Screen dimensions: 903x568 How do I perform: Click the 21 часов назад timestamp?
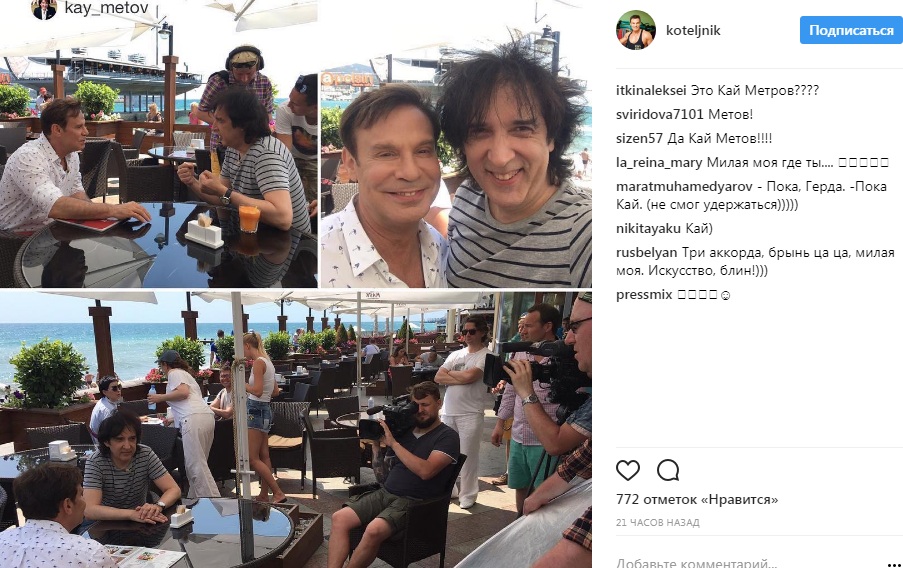658,522
